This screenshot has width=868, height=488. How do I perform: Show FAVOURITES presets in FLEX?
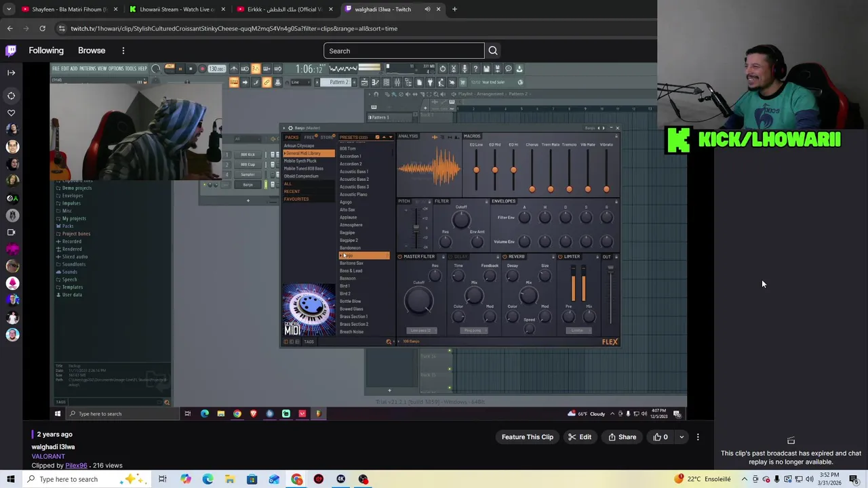coord(296,199)
